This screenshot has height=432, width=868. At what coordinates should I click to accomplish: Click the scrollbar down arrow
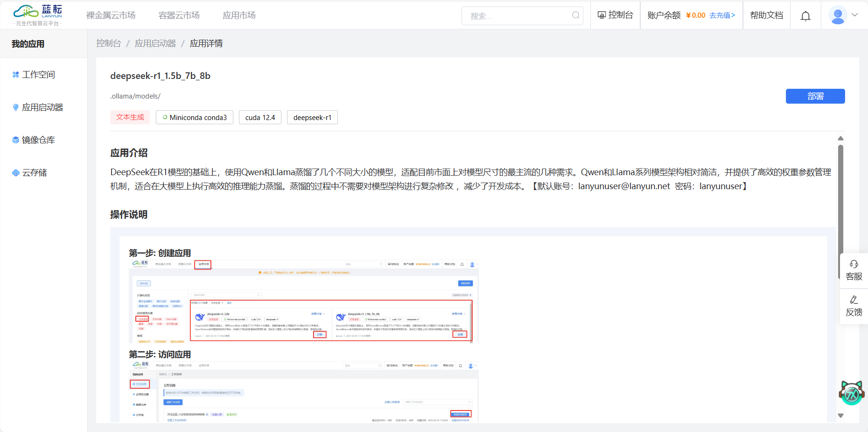click(x=840, y=416)
